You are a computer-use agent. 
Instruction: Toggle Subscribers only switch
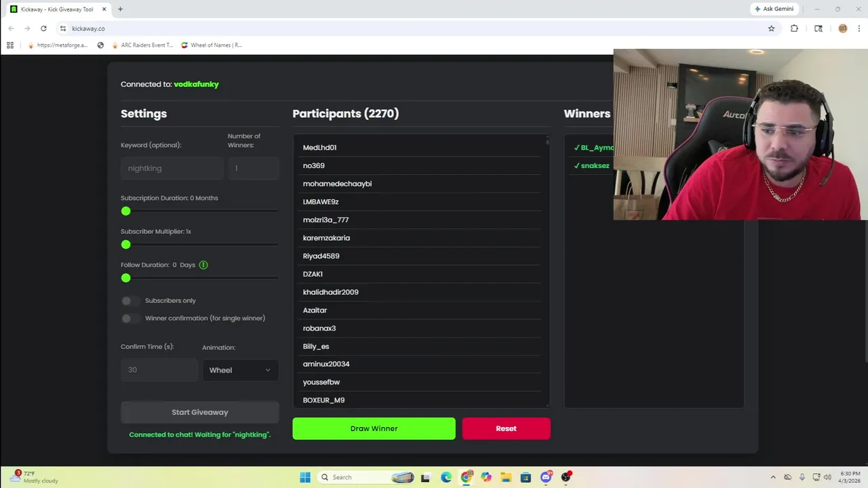130,301
